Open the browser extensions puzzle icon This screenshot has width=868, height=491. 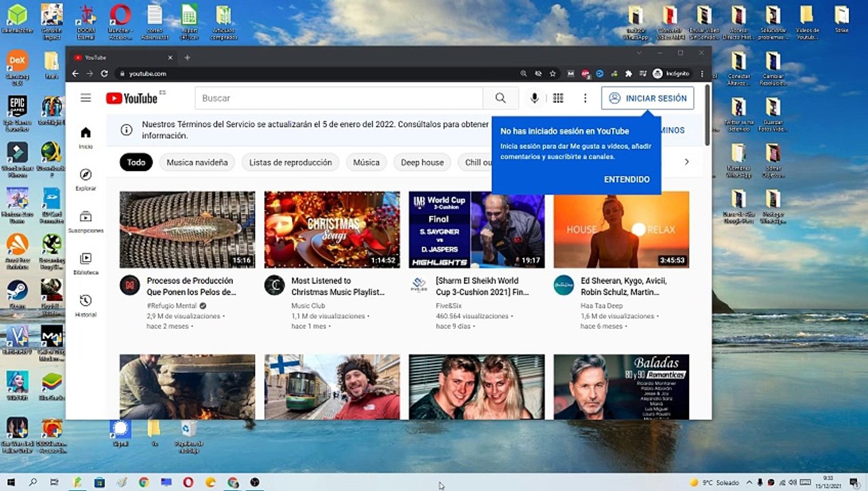pos(628,74)
